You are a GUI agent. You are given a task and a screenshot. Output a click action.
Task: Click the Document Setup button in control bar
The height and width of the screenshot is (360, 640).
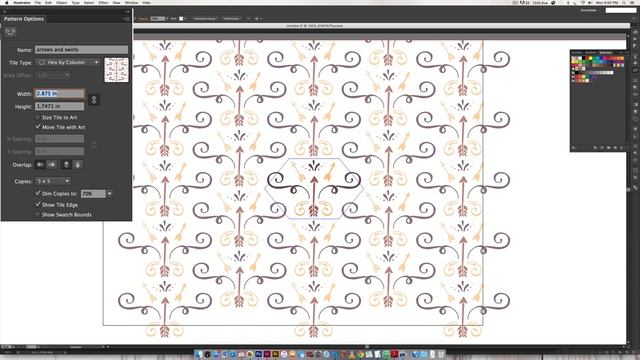coord(204,18)
